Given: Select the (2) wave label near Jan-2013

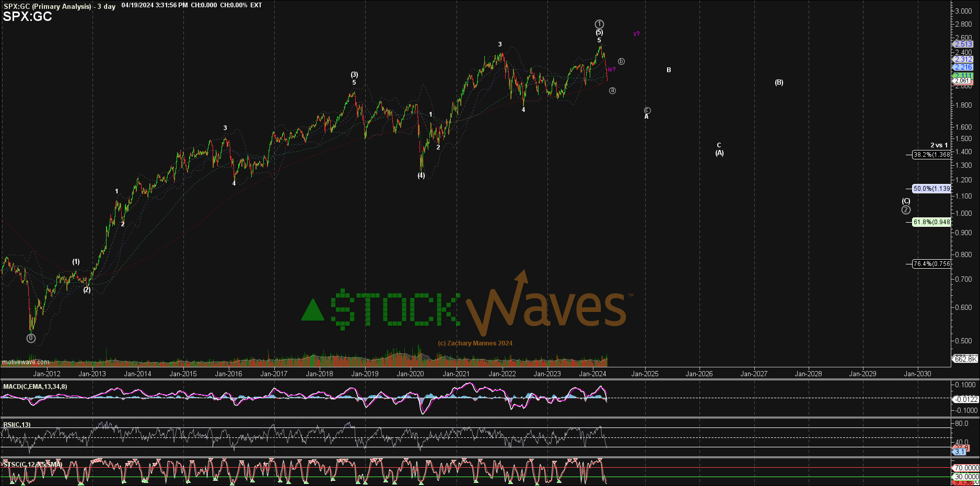Looking at the screenshot, I should click(87, 290).
